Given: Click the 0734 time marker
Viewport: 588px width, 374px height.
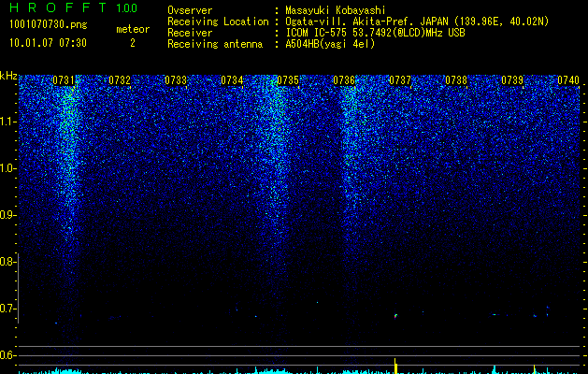Looking at the screenshot, I should 232,80.
